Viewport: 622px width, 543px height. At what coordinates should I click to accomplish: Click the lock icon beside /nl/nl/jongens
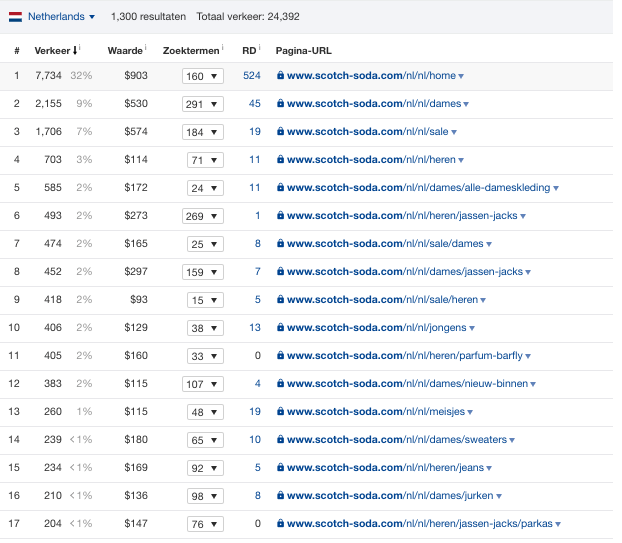[x=280, y=327]
